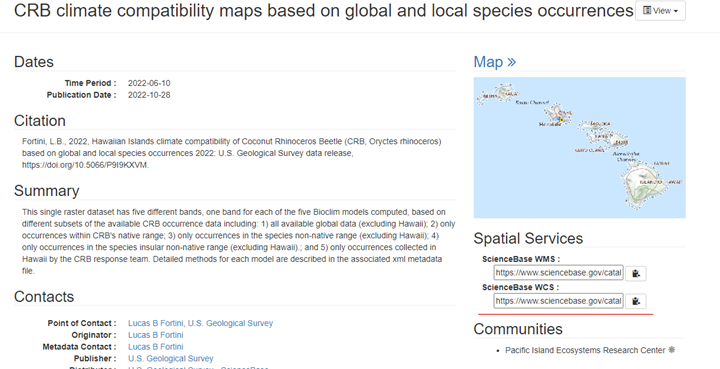Click the Point of Contact label

point(82,323)
